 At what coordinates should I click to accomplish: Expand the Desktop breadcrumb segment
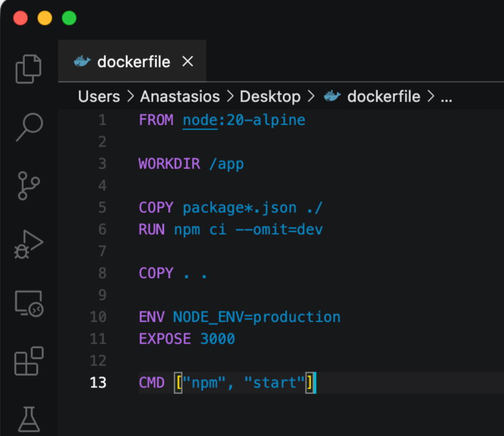pyautogui.click(x=270, y=97)
